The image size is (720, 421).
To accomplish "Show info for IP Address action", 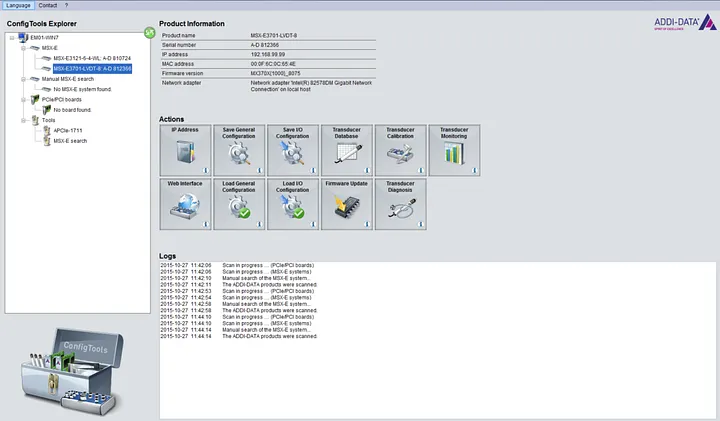I will pyautogui.click(x=206, y=170).
